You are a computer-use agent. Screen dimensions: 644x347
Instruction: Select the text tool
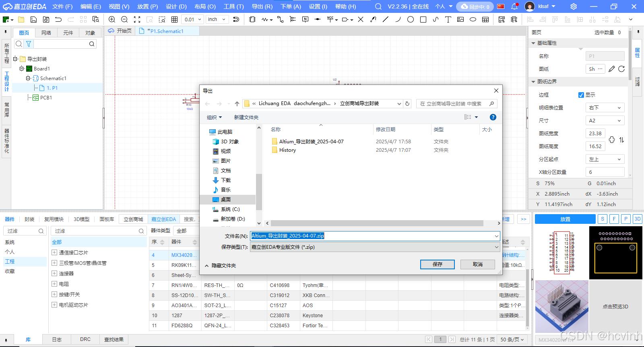[448, 19]
